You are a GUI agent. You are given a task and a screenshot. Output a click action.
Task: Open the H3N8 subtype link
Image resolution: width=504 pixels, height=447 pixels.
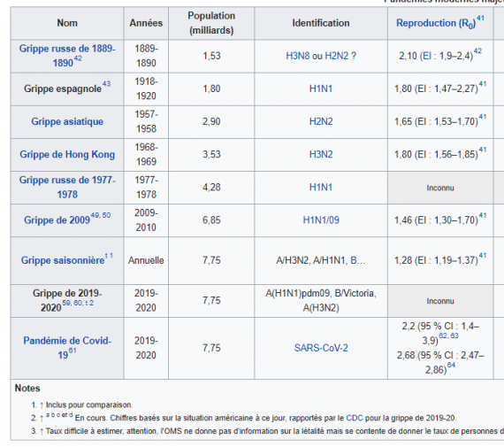click(298, 56)
